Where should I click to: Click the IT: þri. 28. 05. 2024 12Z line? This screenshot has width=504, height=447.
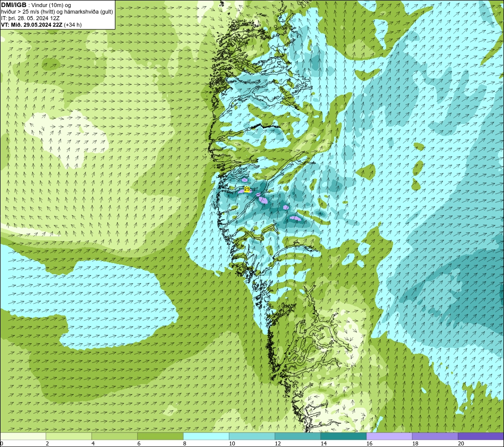click(x=30, y=18)
